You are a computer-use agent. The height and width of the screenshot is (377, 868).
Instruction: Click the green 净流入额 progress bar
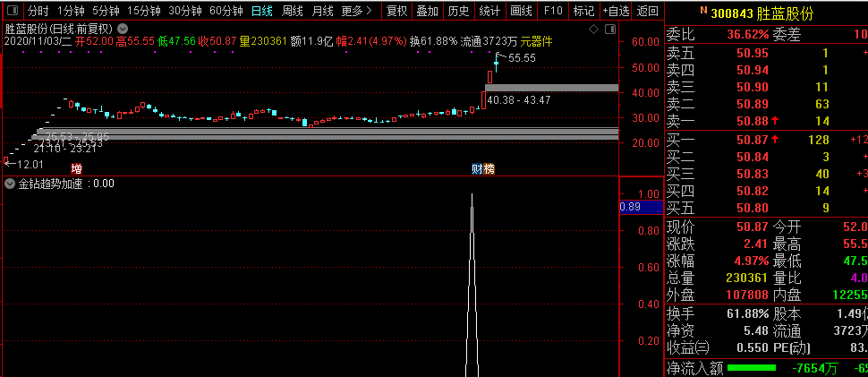751,368
